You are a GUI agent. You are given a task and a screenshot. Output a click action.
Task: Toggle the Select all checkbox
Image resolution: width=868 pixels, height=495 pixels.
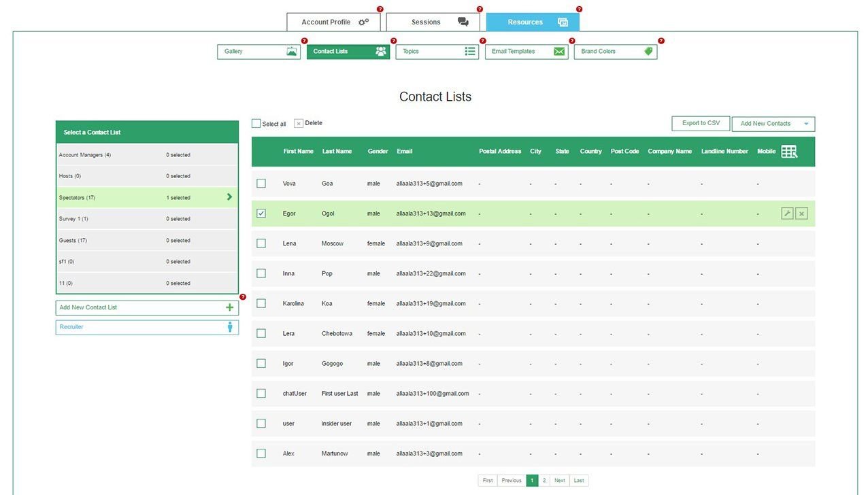256,124
